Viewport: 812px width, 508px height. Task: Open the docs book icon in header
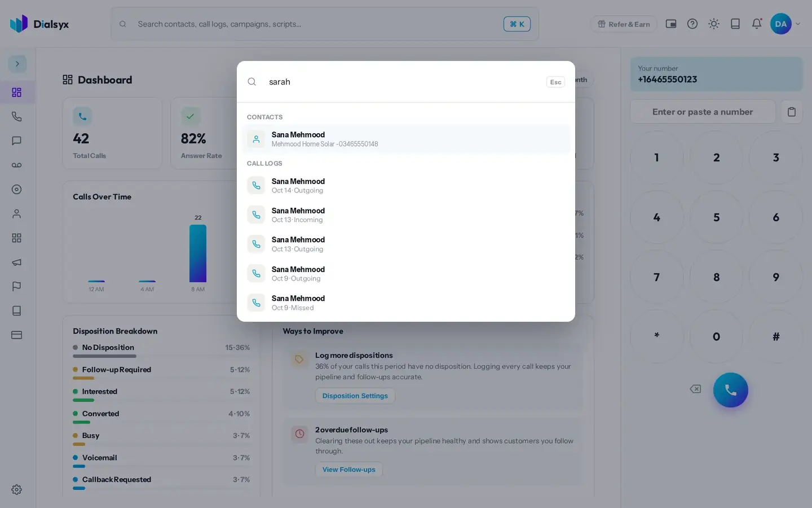coord(735,24)
